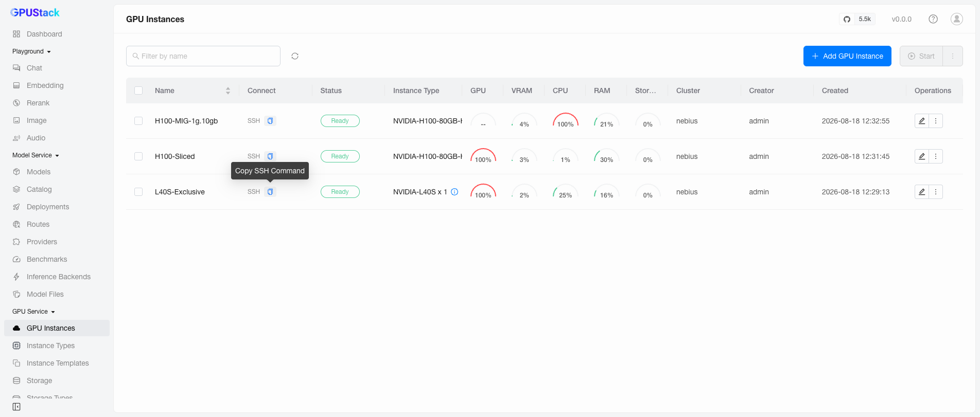Viewport: 980px width, 417px height.
Task: Open Instance Templates in the sidebar
Action: pyautogui.click(x=57, y=363)
